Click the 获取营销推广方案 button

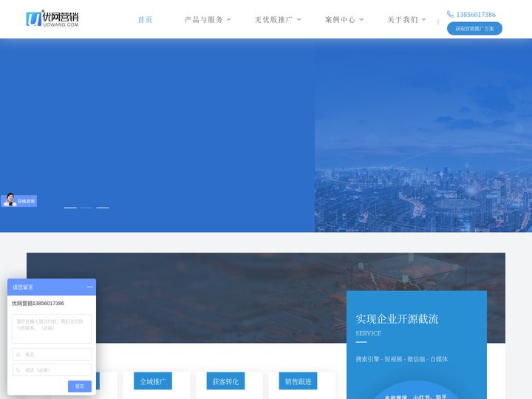tap(474, 29)
